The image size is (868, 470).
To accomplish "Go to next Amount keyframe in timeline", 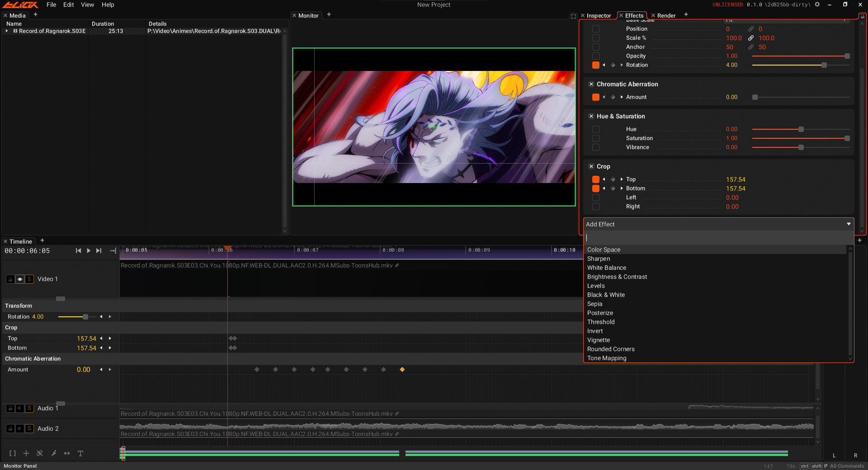I will (x=110, y=370).
